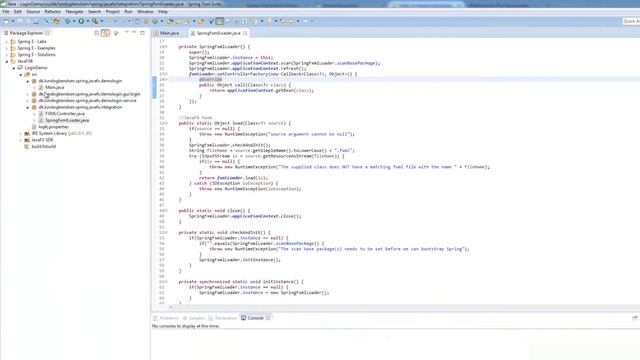Expand the Spring 3 - Labs working set
Viewport: 640px width, 360px height.
(x=7, y=42)
